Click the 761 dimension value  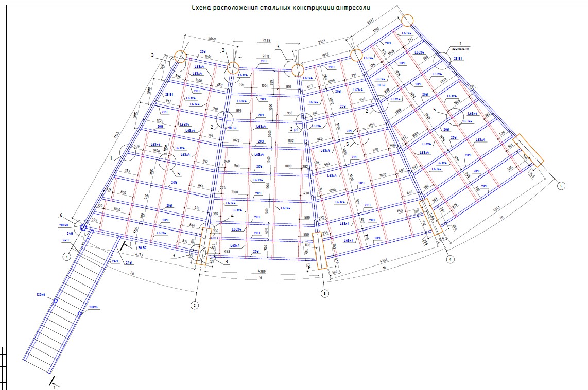pyautogui.click(x=210, y=136)
